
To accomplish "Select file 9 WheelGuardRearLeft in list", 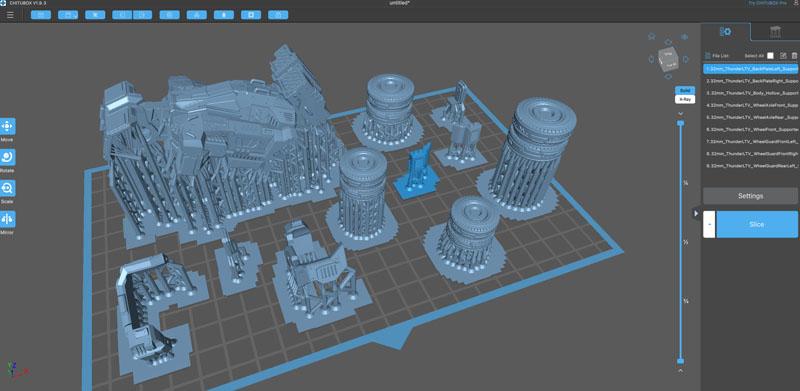I will coord(750,166).
